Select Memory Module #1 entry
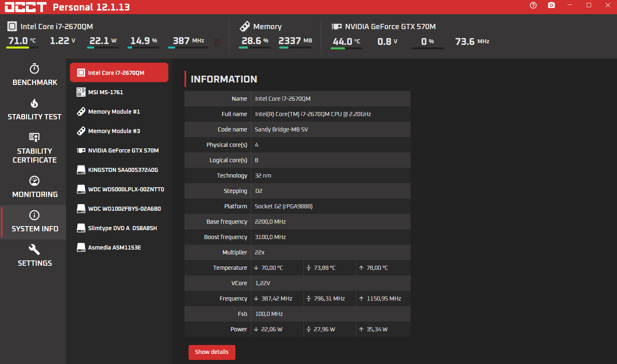Viewport: 617px width, 364px height. [x=119, y=112]
